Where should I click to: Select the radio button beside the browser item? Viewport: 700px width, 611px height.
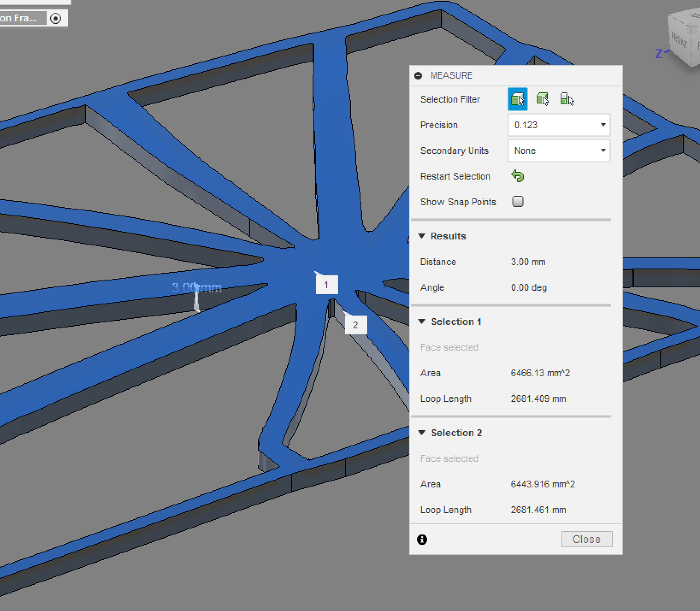56,18
